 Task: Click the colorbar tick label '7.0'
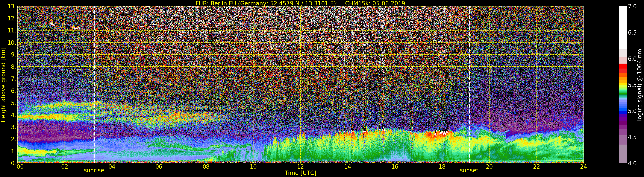pyautogui.click(x=632, y=6)
